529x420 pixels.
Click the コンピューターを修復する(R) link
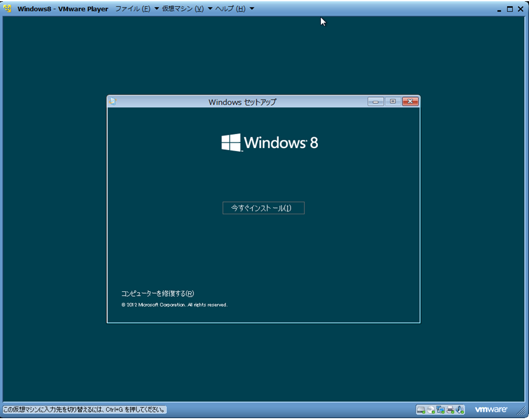pyautogui.click(x=158, y=293)
